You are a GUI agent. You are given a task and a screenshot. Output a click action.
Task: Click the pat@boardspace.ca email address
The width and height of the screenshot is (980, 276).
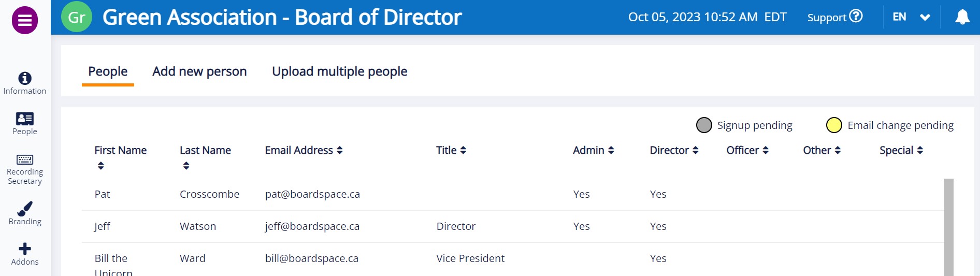(x=312, y=194)
